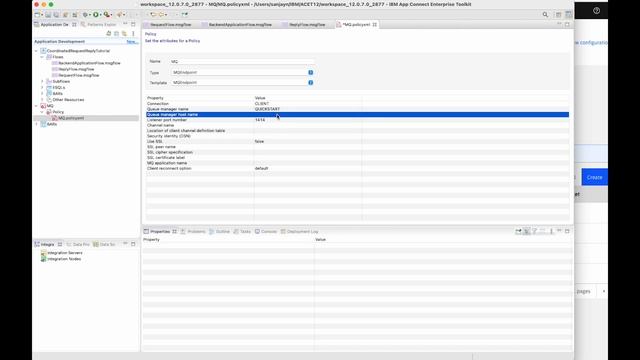Switch to RequestFlow.msgflow editor tab
This screenshot has width=640, height=360.
point(170,24)
